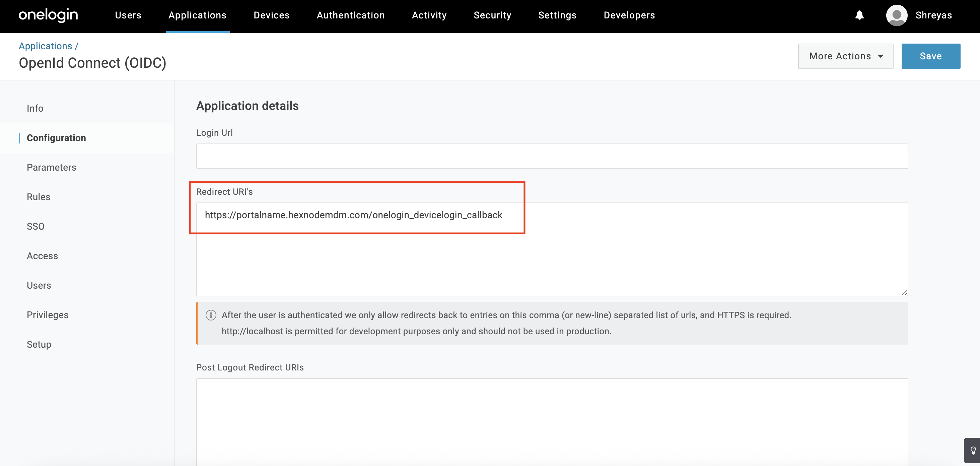Switch to the Info sidebar tab

click(x=35, y=109)
